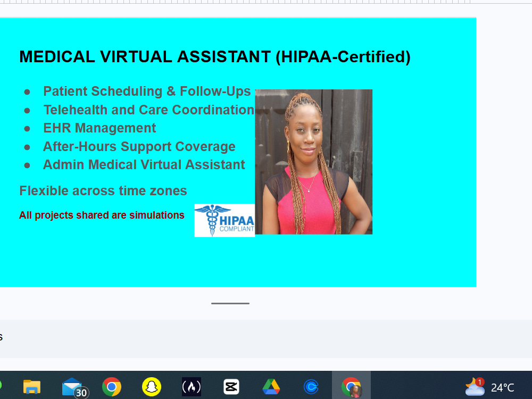Viewport: 532px width, 399px height.
Task: Click the speaker notes divider handle
Action: [x=230, y=303]
